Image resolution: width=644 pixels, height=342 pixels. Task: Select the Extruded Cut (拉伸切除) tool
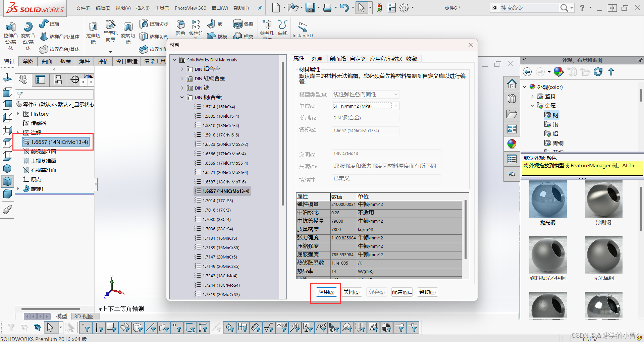tap(93, 33)
